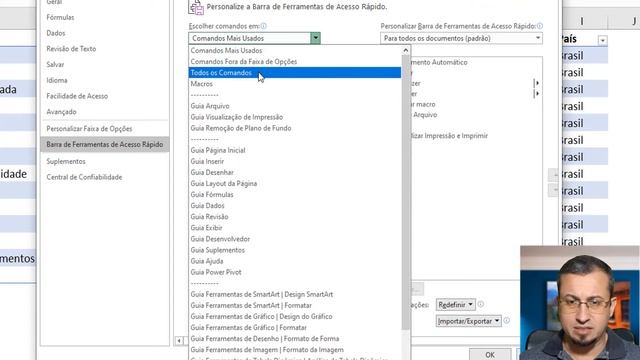Image resolution: width=640 pixels, height=360 pixels.
Task: Pick 'Comandos Fora da Faixa de Opções'
Action: [295, 62]
